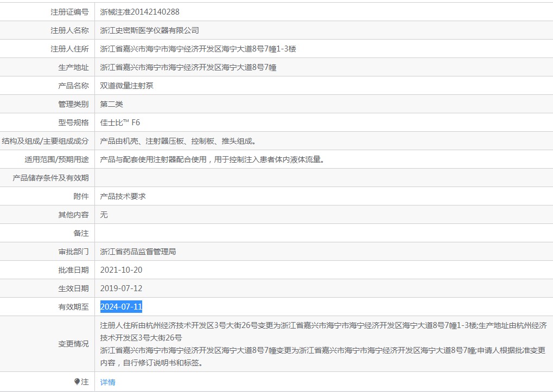The height and width of the screenshot is (392, 553).
Task: Click the 产品名称 label
Action: (73, 86)
